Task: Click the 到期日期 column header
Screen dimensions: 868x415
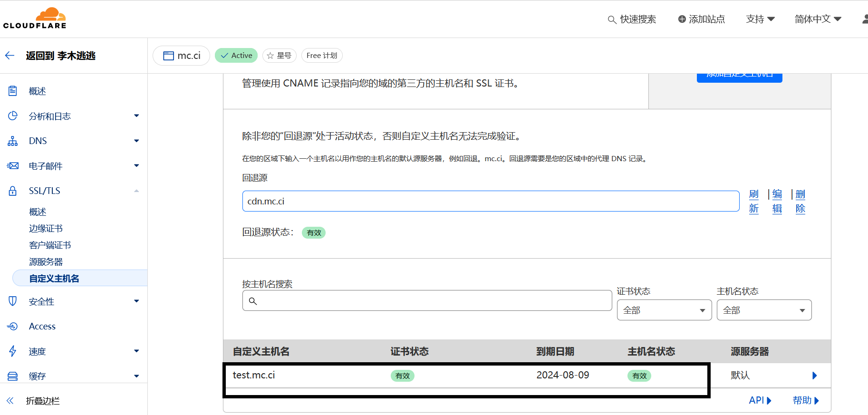Action: (x=555, y=352)
